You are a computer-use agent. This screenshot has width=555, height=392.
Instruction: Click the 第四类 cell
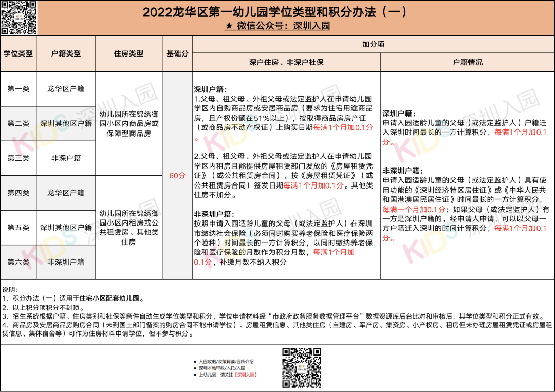(18, 193)
